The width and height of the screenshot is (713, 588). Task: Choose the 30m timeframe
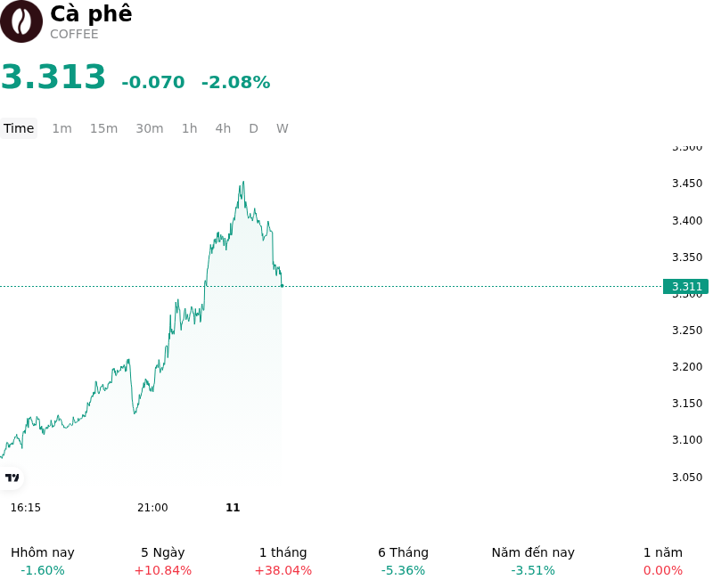click(150, 128)
